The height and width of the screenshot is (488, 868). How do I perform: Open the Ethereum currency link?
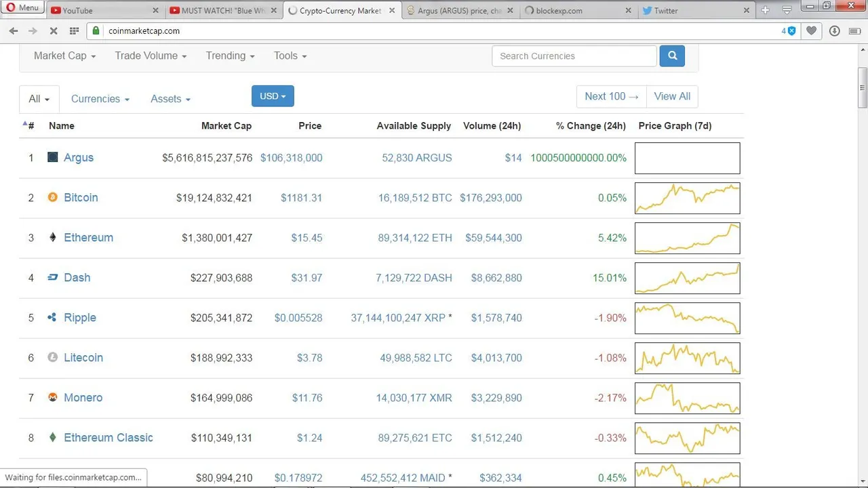[x=88, y=237]
